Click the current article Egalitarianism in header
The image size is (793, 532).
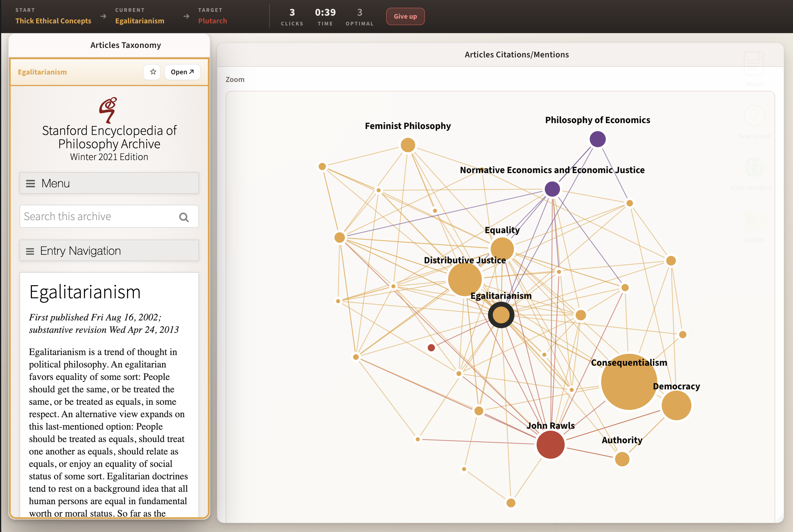tap(139, 21)
